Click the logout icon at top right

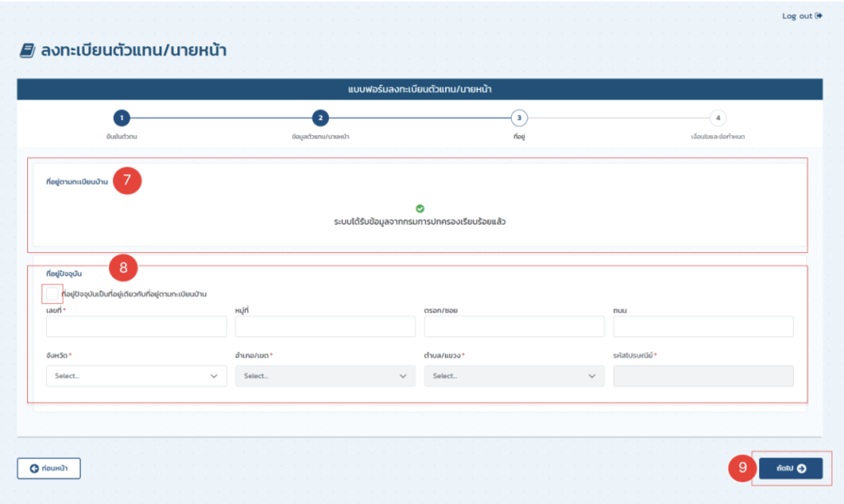(x=818, y=15)
